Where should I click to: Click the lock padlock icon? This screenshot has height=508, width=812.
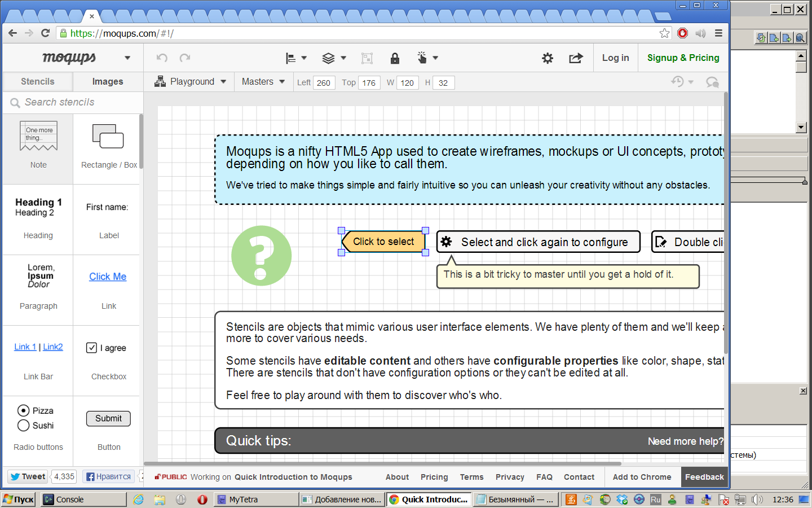tap(395, 58)
